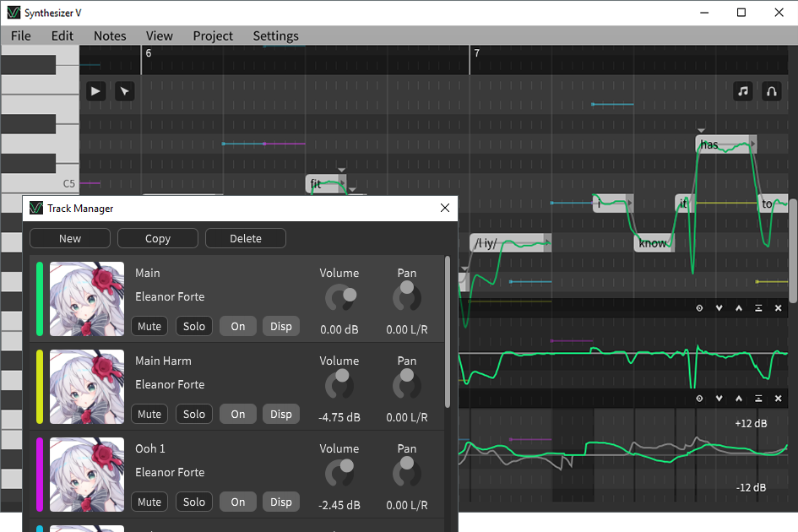Click the Ooh 1 pan knob
Image resolution: width=798 pixels, height=532 pixels.
tap(407, 472)
